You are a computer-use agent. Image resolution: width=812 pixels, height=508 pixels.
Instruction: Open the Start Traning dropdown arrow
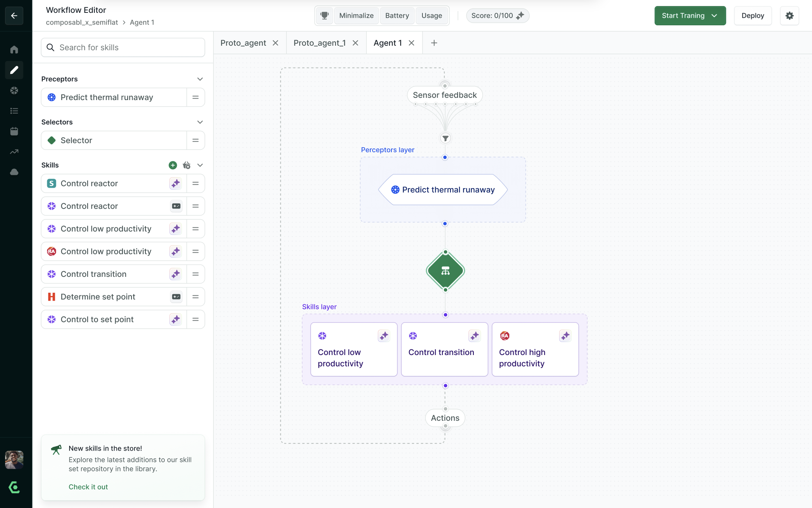714,15
